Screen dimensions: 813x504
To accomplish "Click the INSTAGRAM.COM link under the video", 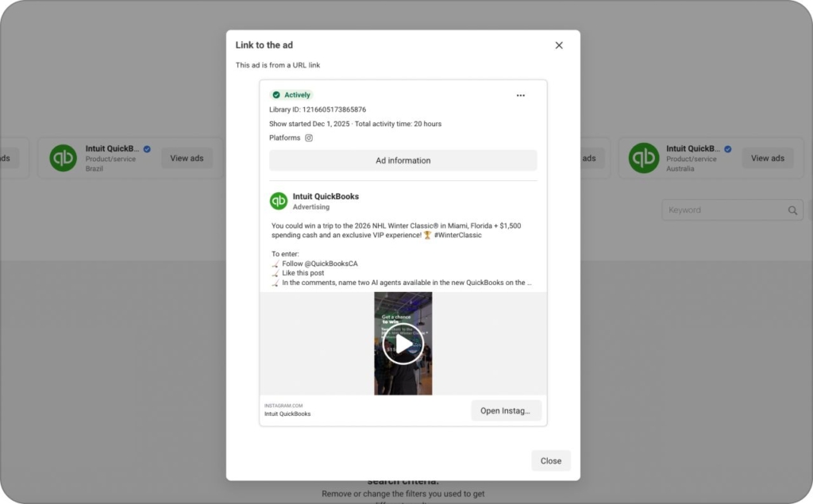I will [x=283, y=405].
